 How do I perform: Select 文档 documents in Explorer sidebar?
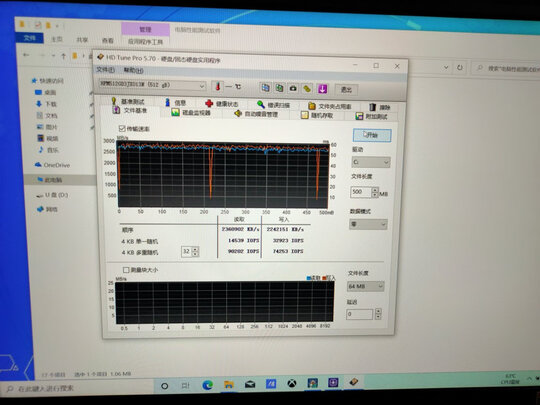tap(47, 115)
